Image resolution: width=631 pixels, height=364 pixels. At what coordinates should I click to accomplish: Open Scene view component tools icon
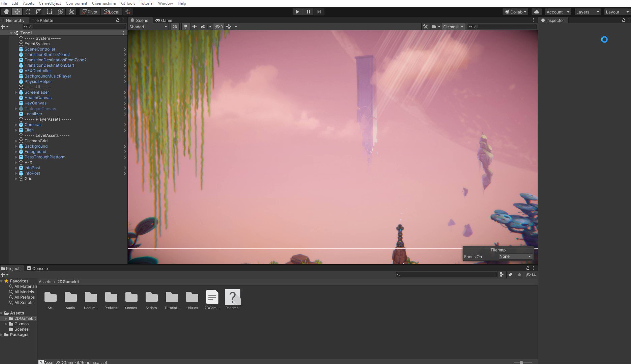(x=426, y=27)
